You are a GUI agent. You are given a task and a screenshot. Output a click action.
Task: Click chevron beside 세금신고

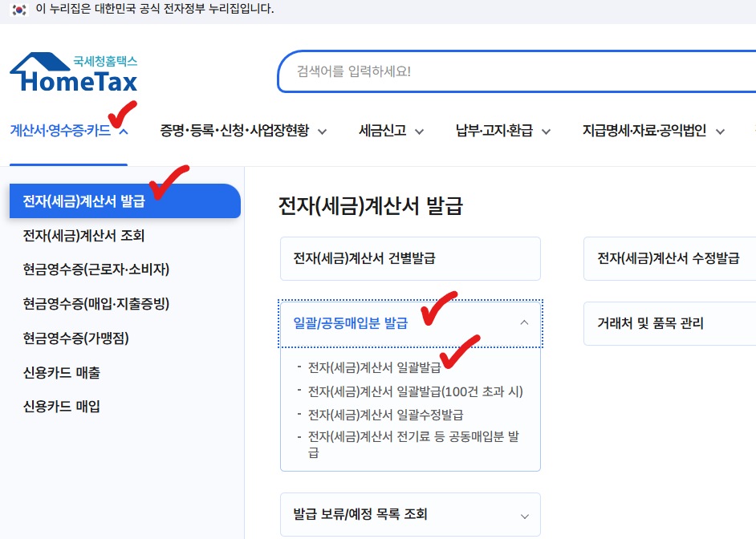click(419, 132)
